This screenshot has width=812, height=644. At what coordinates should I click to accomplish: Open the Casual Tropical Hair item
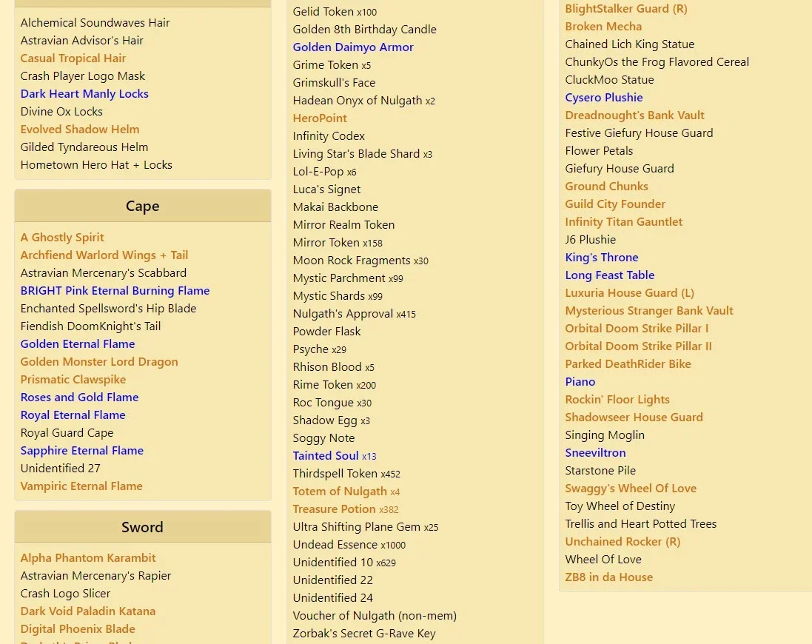[x=73, y=58]
